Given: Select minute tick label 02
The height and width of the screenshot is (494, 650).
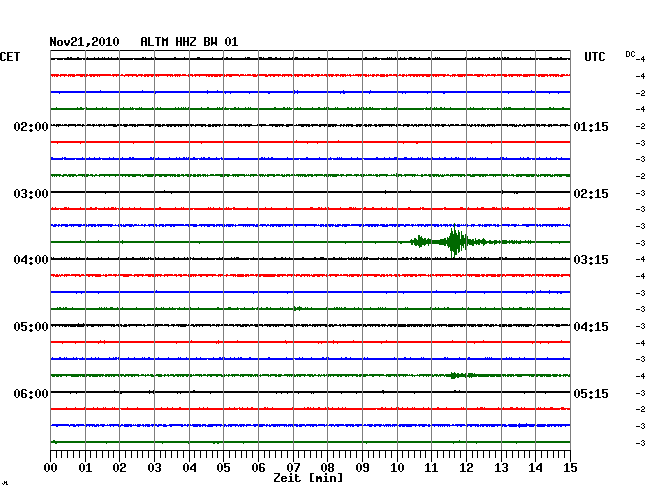Looking at the screenshot, I should (119, 468).
